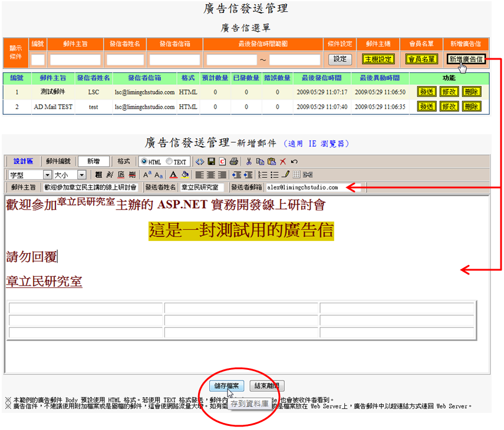Click the 發信者信箱 filter input field
Image resolution: width=504 pixels, height=430 pixels.
pyautogui.click(x=174, y=59)
